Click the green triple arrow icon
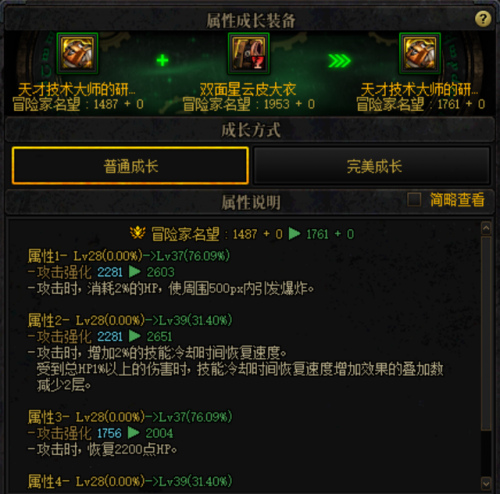The height and width of the screenshot is (494, 500). [339, 61]
